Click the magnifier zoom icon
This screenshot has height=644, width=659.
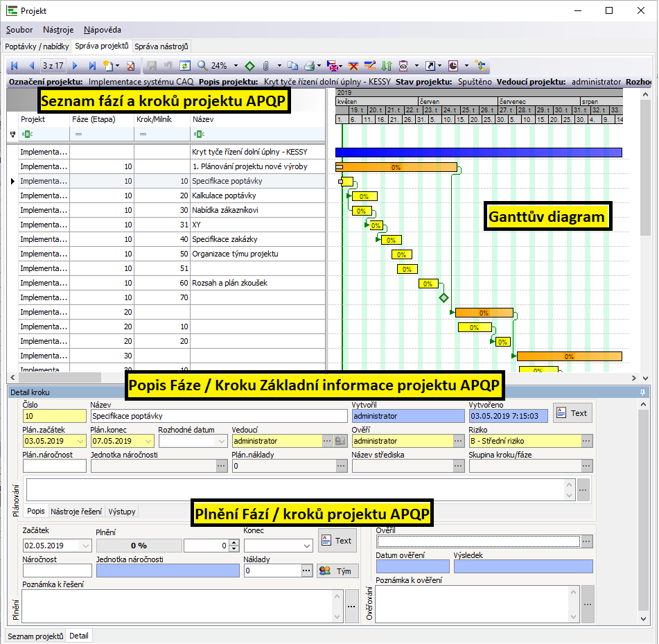click(x=202, y=66)
